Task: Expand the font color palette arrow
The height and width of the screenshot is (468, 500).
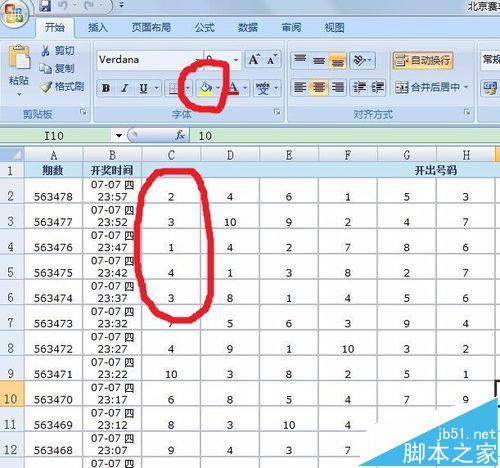Action: point(245,88)
